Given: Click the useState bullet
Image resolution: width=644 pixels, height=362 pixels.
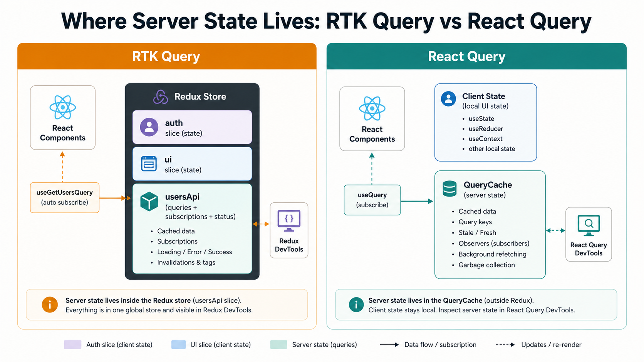Looking at the screenshot, I should click(481, 119).
